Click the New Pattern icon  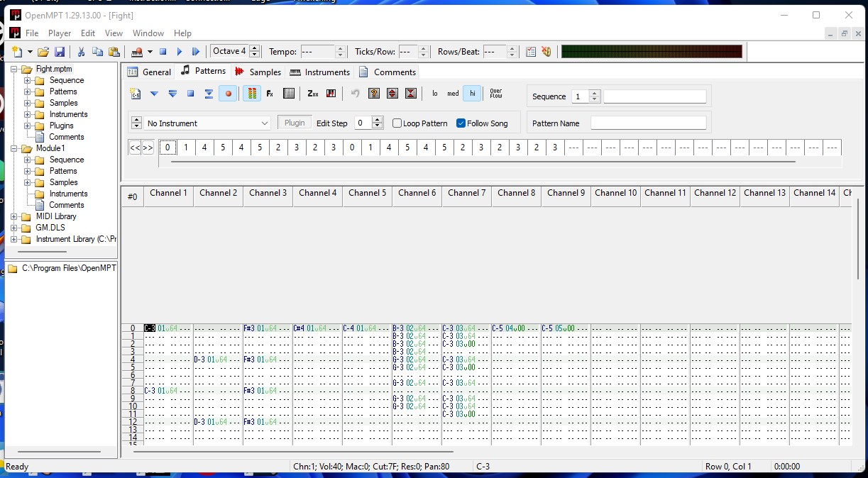click(136, 94)
